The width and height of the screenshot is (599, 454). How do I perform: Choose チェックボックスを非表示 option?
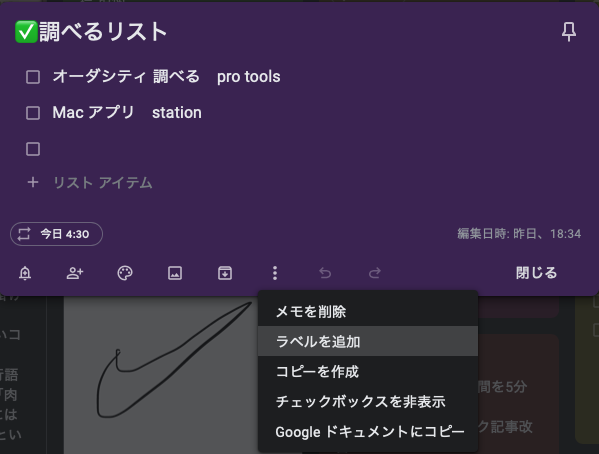(x=368, y=401)
